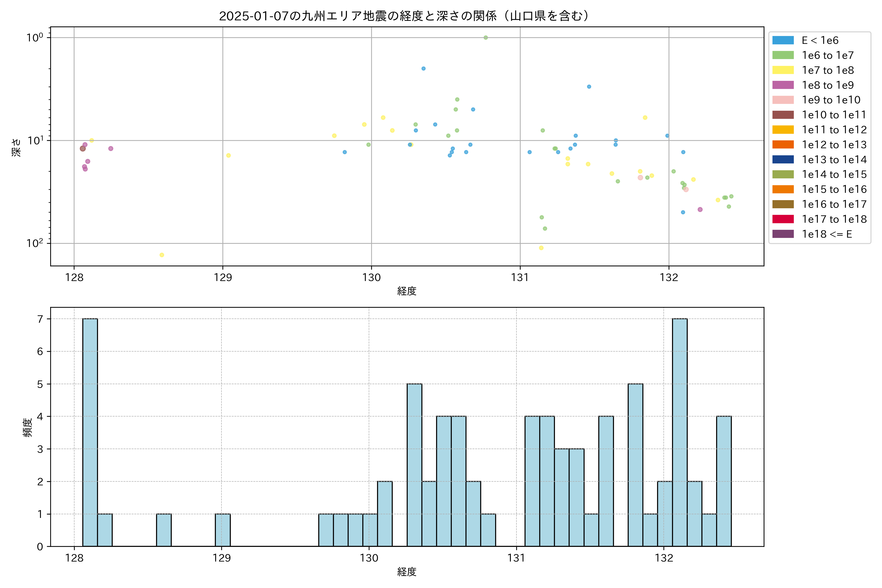This screenshot has width=882, height=588.
Task: Click the tallest histogram bar near 128
Action: (90, 432)
